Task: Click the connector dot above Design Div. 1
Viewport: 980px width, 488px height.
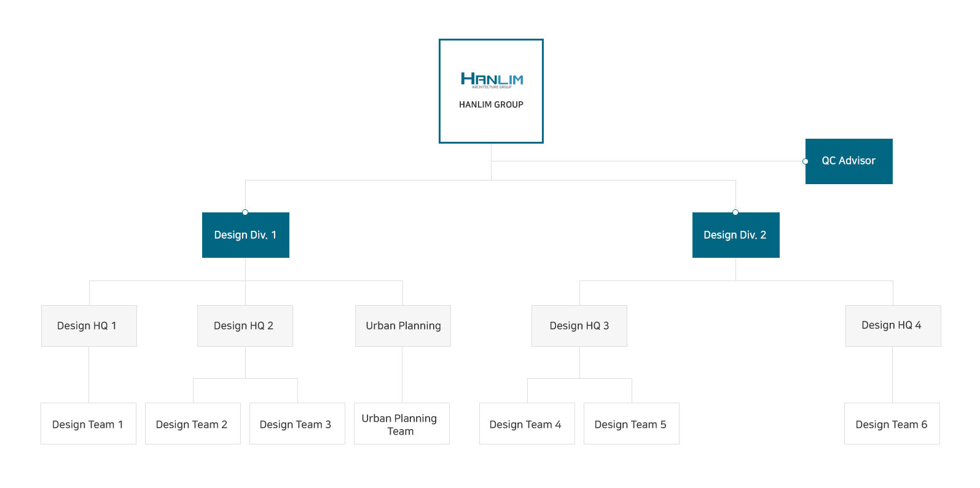Action: (x=245, y=212)
